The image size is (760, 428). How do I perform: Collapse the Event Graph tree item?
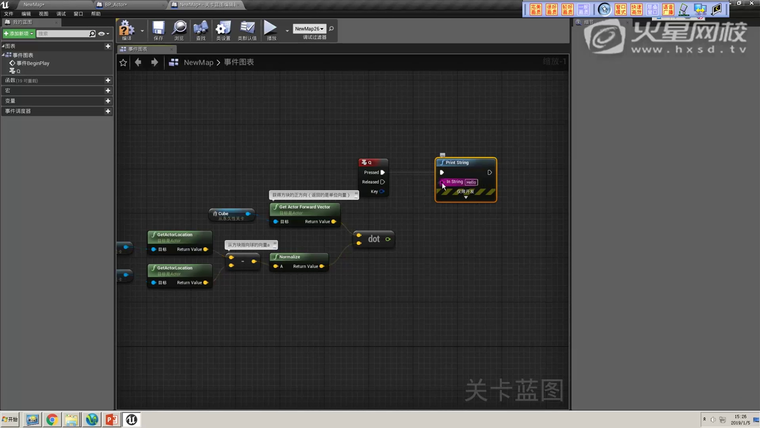4,55
